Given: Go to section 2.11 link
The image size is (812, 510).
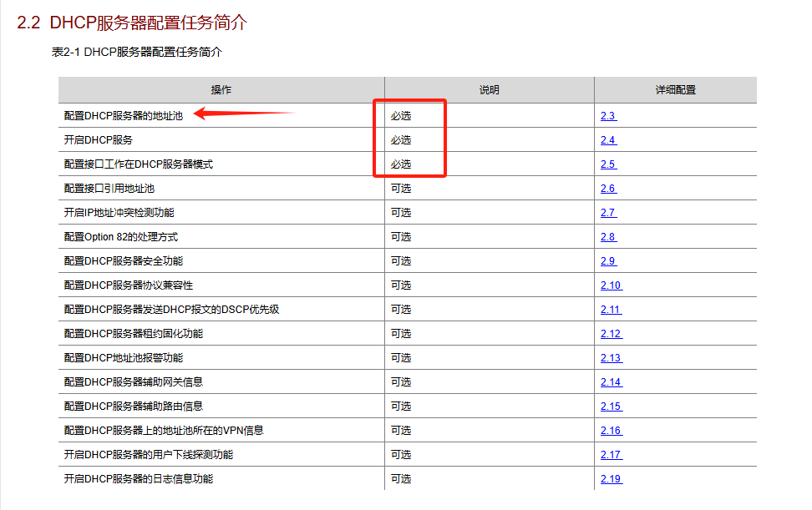Looking at the screenshot, I should tap(611, 310).
